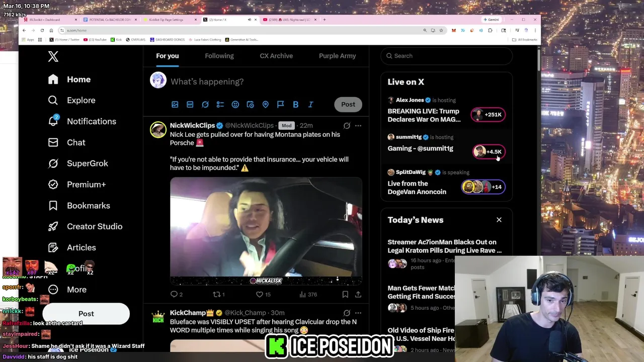Add a poll to the post
644x362 pixels.
[x=220, y=104]
